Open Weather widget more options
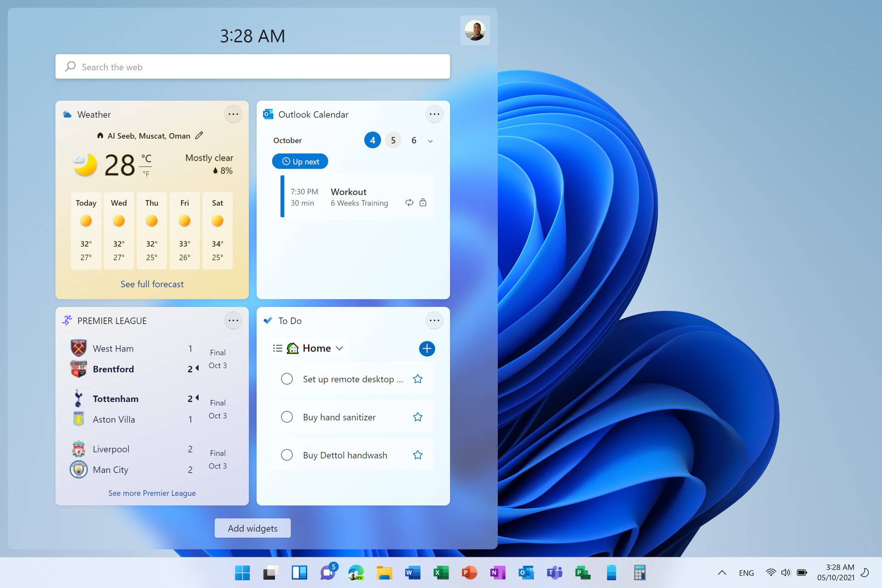 (233, 114)
